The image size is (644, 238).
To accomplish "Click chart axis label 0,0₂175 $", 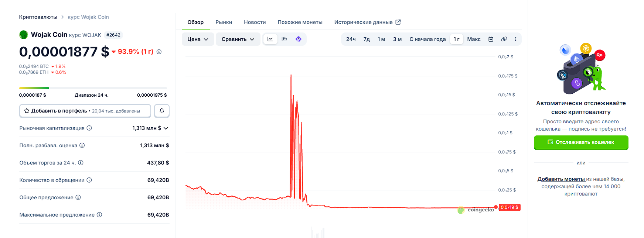I will pyautogui.click(x=508, y=76).
